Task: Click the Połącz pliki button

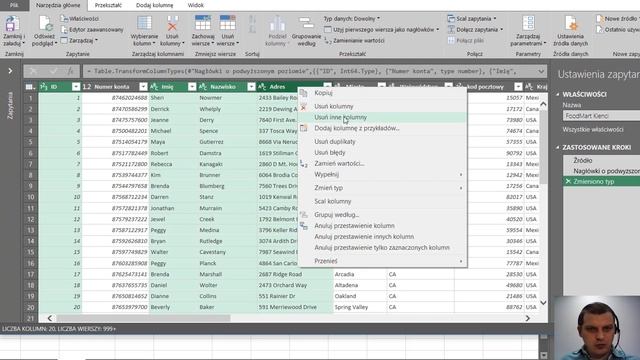Action: (x=466, y=40)
